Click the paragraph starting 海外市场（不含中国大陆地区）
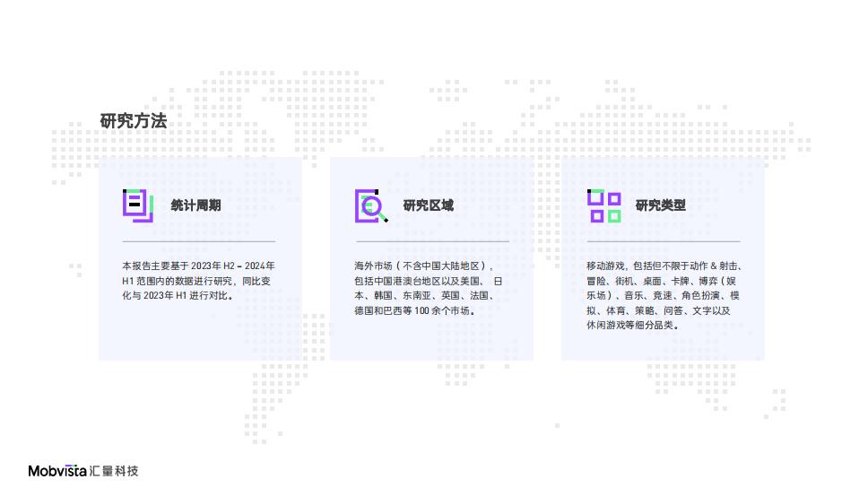Viewport: 868px width, 488px height. [429, 288]
